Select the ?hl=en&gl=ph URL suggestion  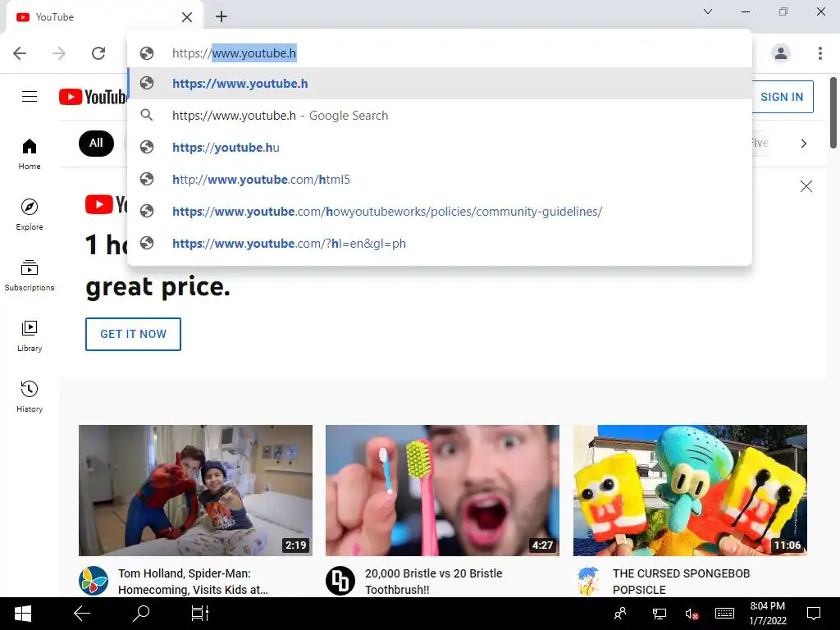[x=440, y=244]
